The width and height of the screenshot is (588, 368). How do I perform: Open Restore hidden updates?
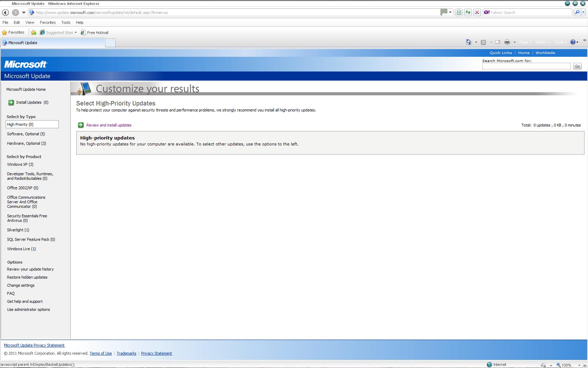(27, 277)
